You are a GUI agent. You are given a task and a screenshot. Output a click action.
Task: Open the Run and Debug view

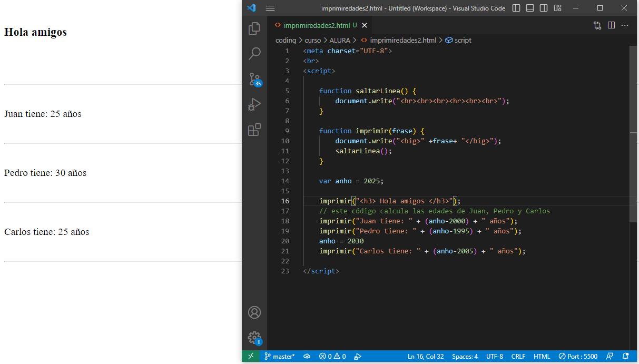(x=254, y=104)
